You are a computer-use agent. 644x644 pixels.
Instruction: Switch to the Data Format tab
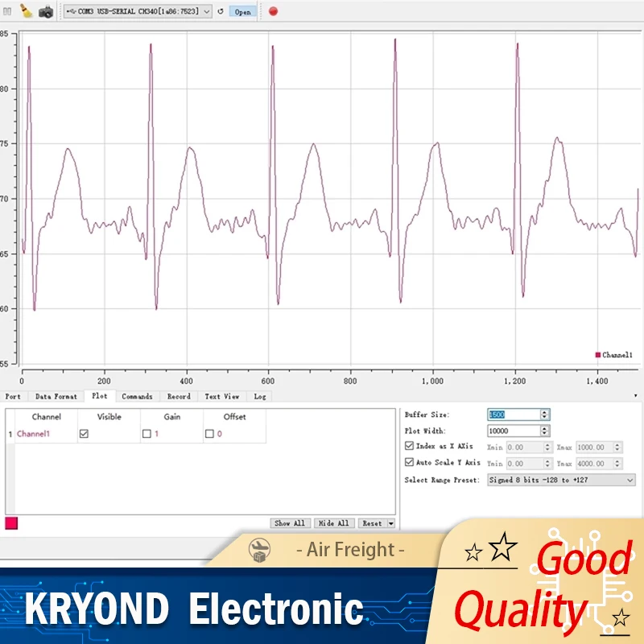coord(56,396)
